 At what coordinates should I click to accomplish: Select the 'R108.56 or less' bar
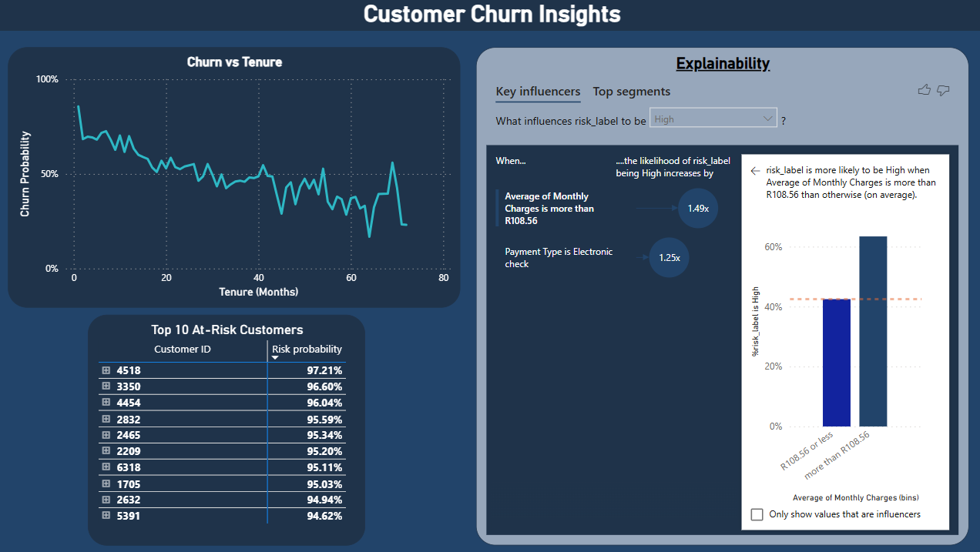pos(837,362)
